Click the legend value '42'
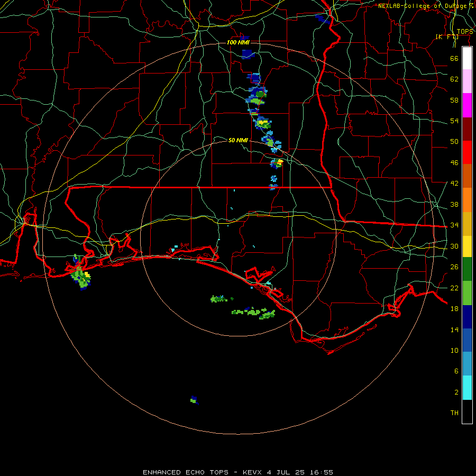The image size is (476, 476). (x=454, y=184)
